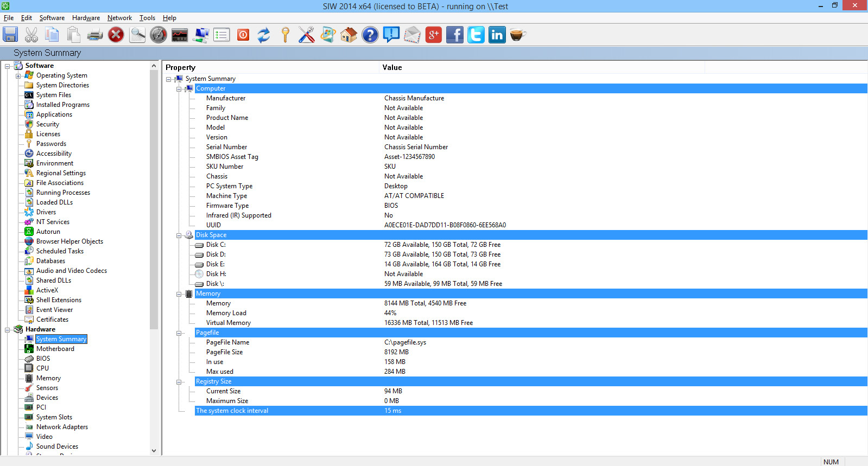
Task: Collapse the Registry Size section
Action: [179, 382]
